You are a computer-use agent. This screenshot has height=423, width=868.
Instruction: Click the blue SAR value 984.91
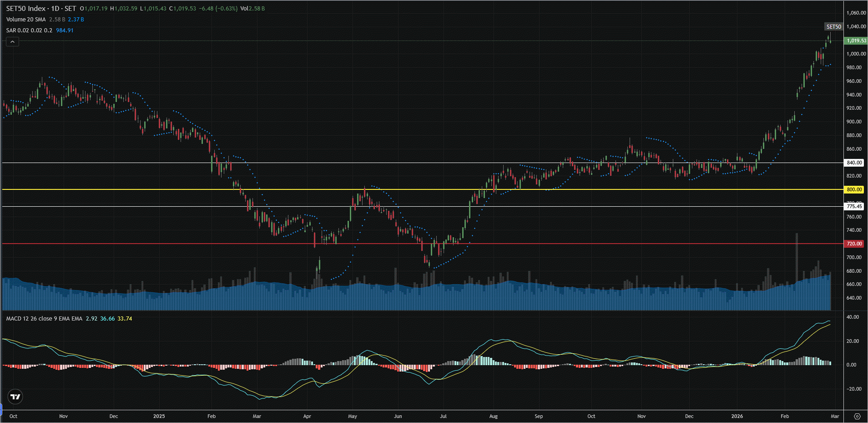pos(65,31)
